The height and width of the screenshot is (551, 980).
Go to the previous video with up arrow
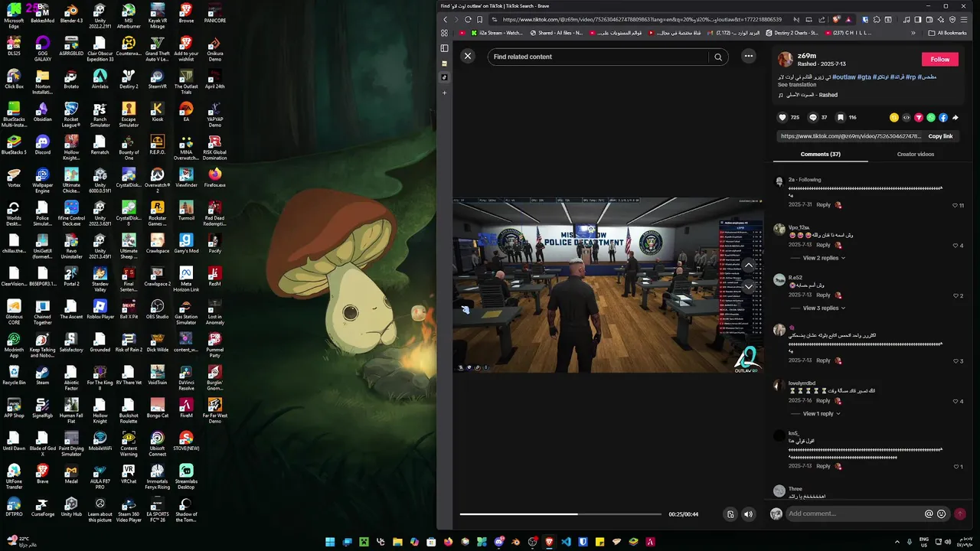749,265
